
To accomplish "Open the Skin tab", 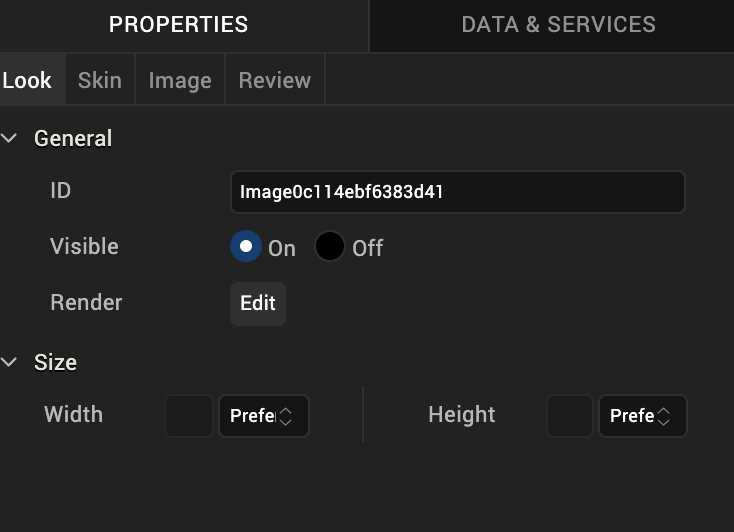I will (x=100, y=80).
